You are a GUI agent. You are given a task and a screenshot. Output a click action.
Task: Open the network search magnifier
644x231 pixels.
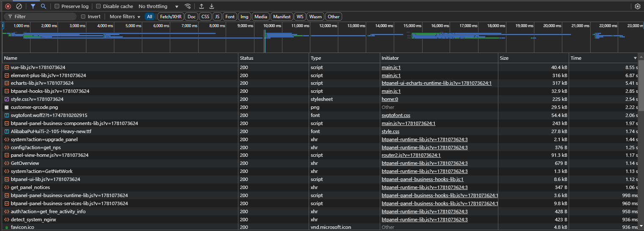[x=43, y=6]
